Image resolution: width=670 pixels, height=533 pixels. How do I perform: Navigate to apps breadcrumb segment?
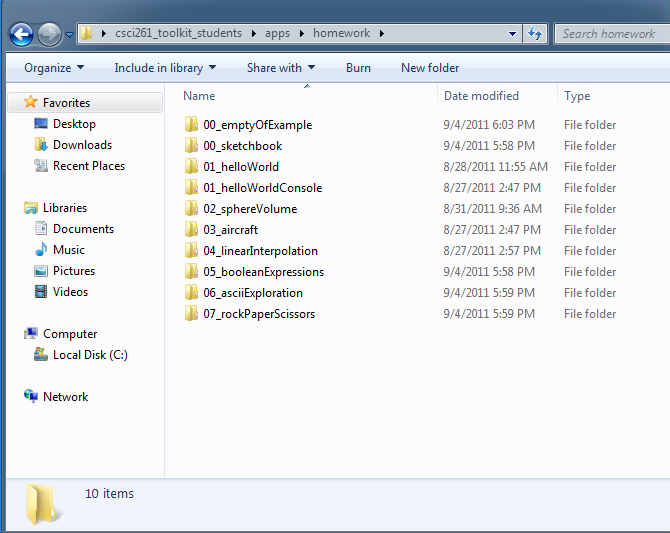click(x=277, y=33)
